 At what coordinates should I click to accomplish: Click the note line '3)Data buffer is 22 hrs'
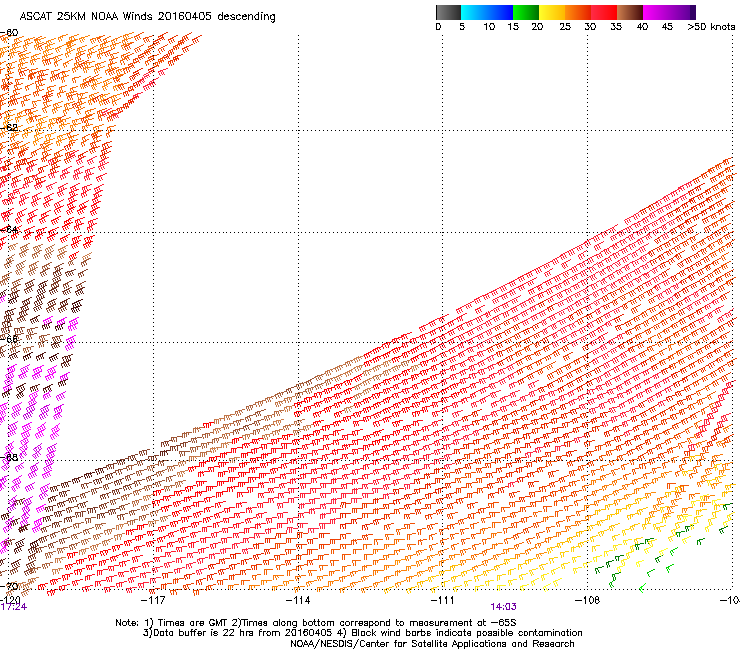point(362,633)
